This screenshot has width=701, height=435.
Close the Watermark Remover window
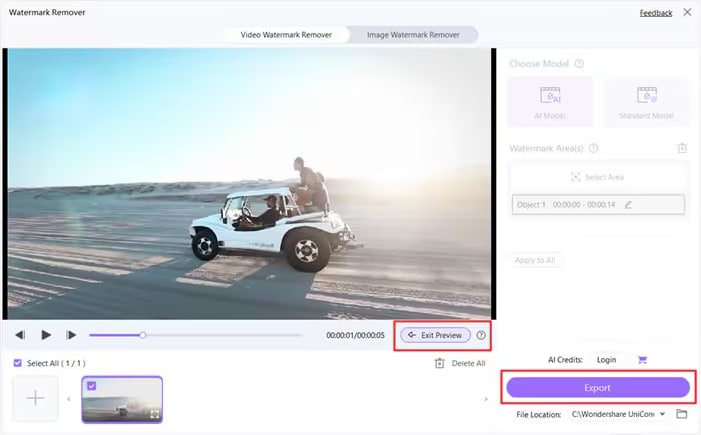click(687, 13)
